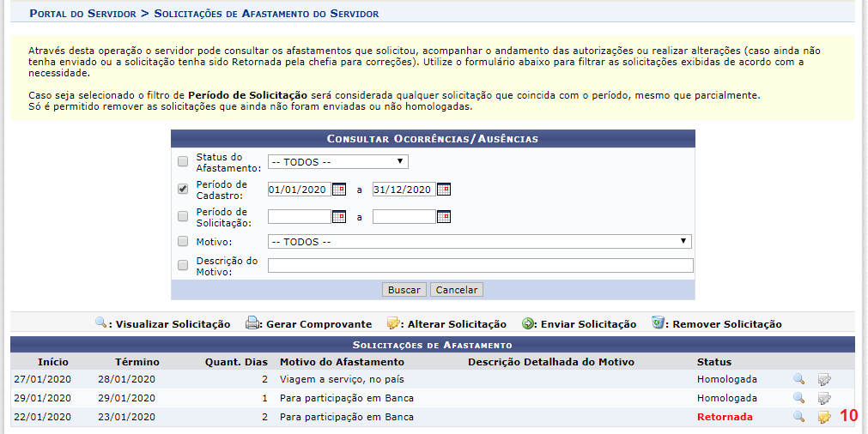The width and height of the screenshot is (868, 434).
Task: Open the Motivo dropdown list
Action: [x=479, y=242]
